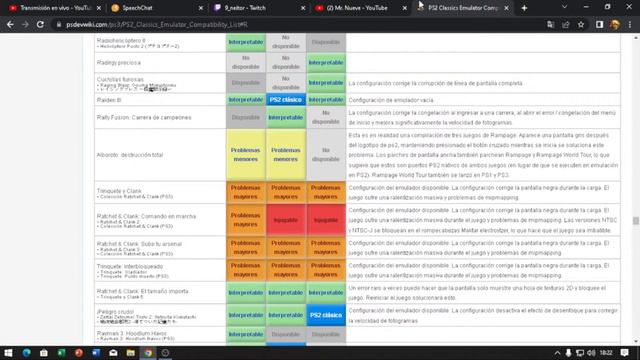Expand the tab search dropdown arrow
Viewport: 640px width, 360px height.
click(564, 7)
